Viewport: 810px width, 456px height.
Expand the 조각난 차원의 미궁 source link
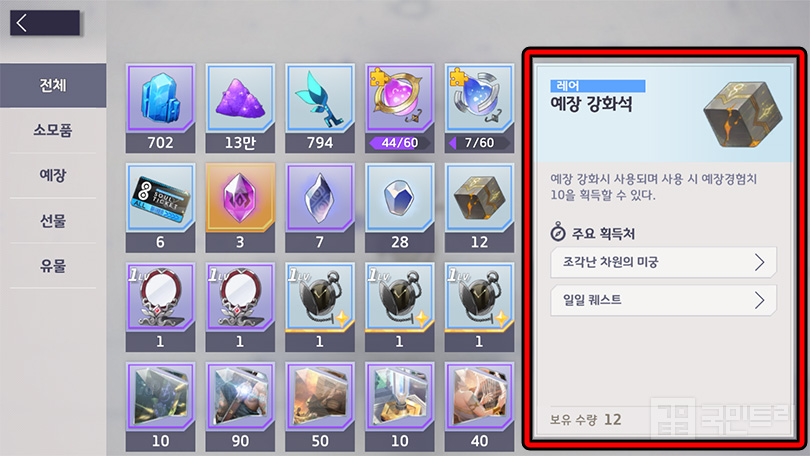pyautogui.click(x=663, y=262)
